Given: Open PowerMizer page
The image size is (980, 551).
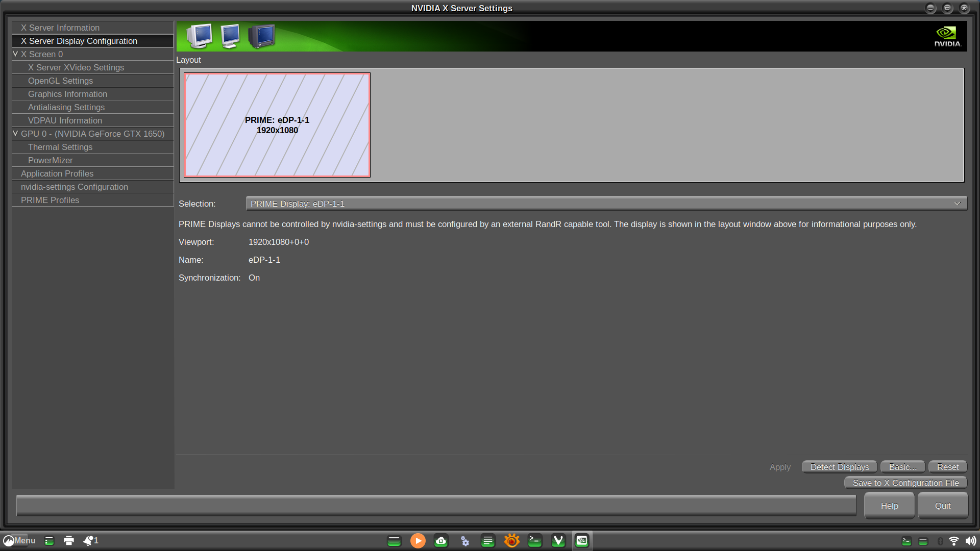Looking at the screenshot, I should (x=93, y=160).
